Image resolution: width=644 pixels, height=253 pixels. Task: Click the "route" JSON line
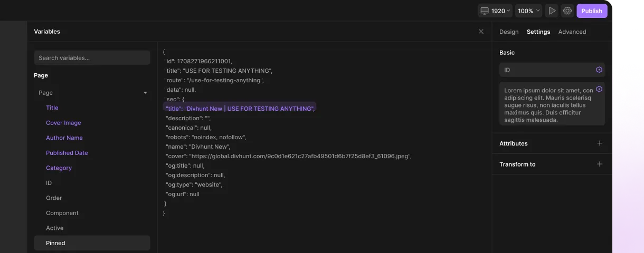click(x=214, y=80)
